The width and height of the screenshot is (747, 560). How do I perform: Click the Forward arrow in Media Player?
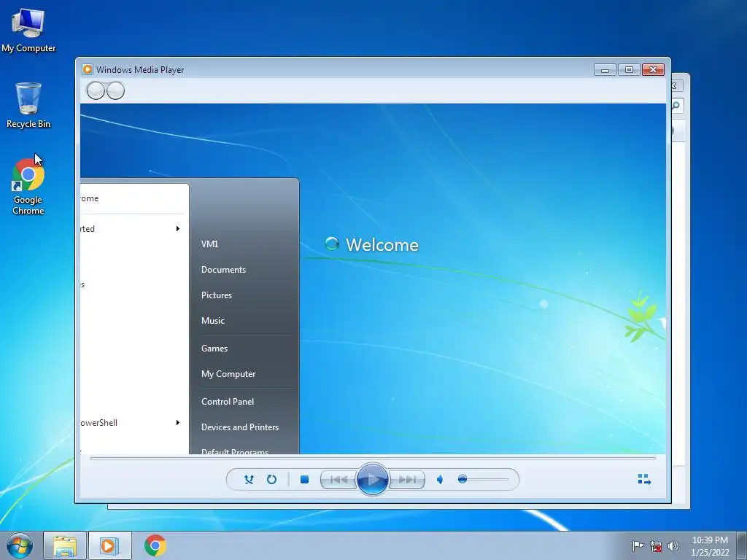[115, 90]
